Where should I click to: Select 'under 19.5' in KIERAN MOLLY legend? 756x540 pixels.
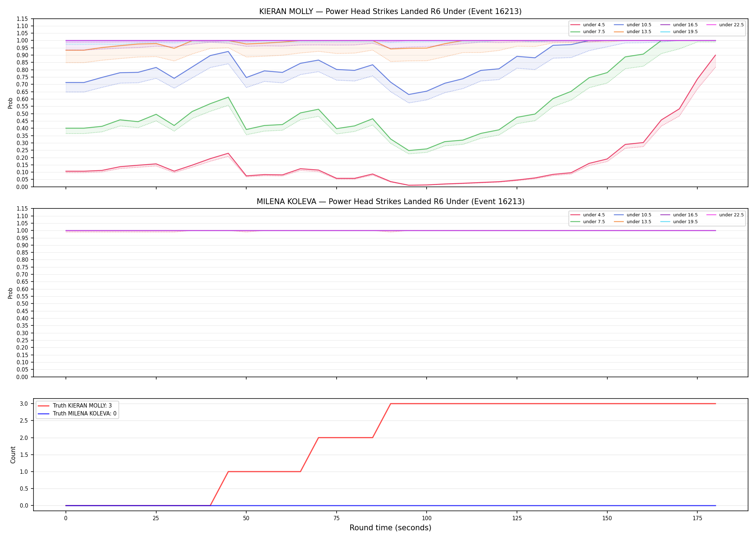(x=679, y=32)
